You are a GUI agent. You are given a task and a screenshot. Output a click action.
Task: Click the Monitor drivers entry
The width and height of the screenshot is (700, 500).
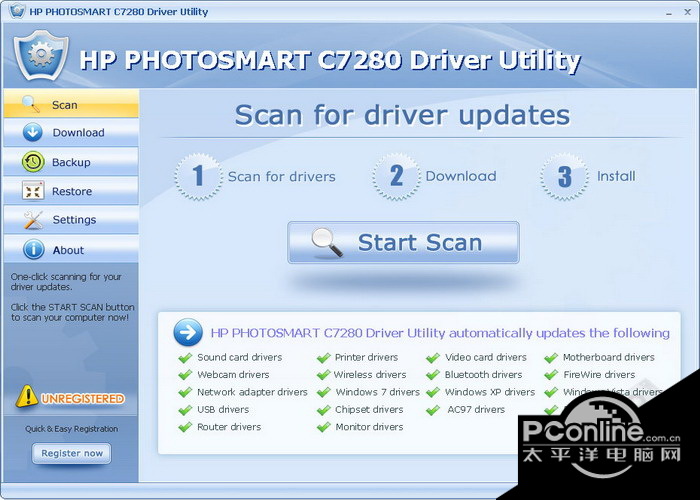(369, 427)
